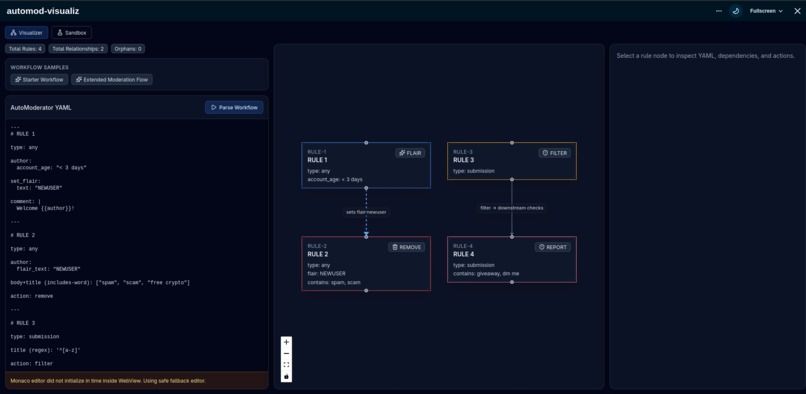The width and height of the screenshot is (806, 394).
Task: Click the REPORT badge on Rule 4
Action: (553, 247)
